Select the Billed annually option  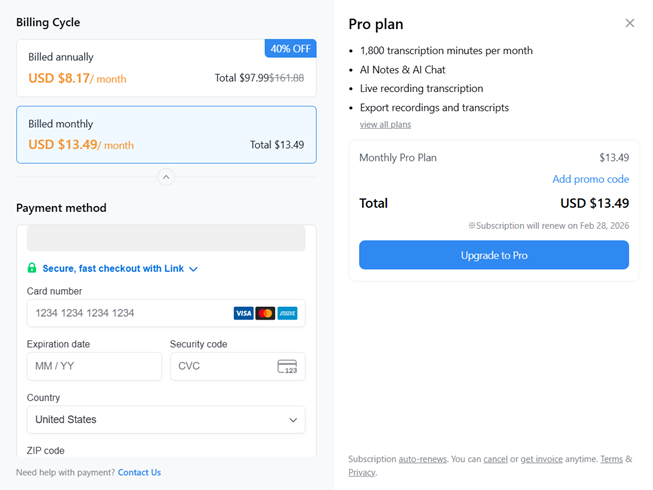click(166, 68)
